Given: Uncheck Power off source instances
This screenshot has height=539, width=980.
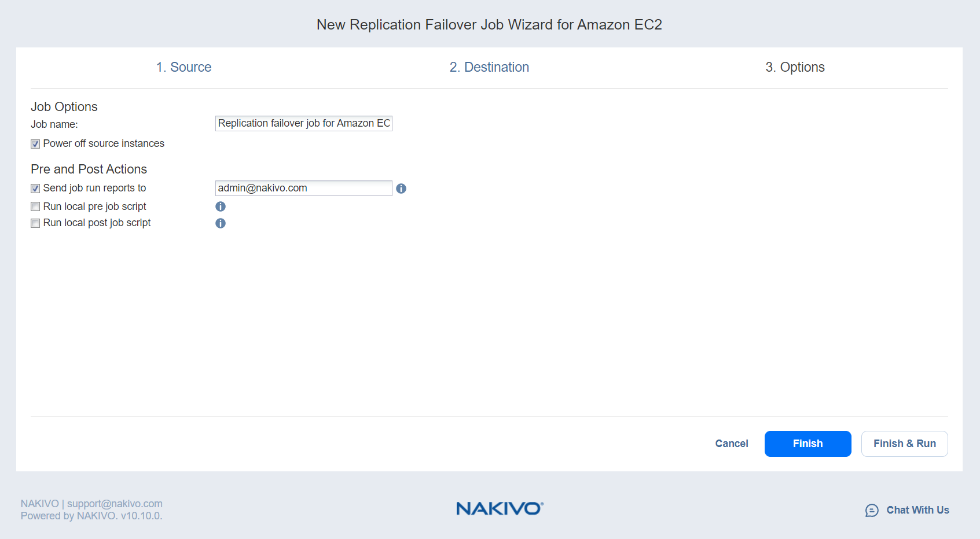Looking at the screenshot, I should tap(35, 144).
